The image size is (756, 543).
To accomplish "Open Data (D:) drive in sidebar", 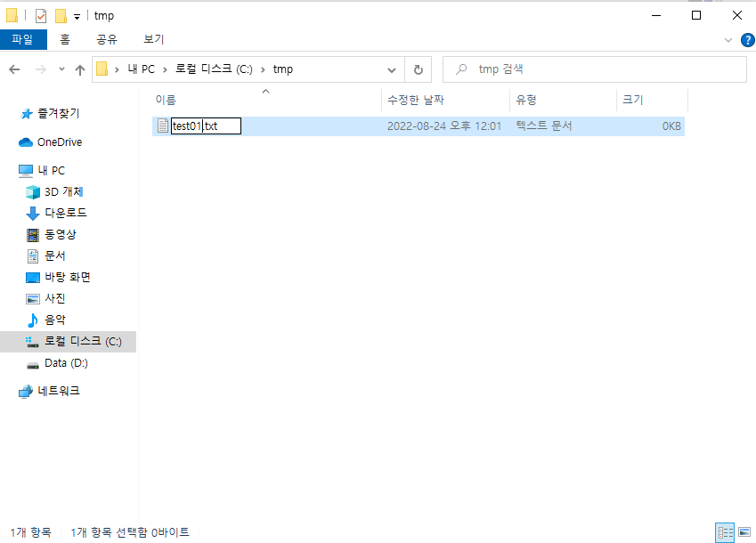I will [66, 363].
